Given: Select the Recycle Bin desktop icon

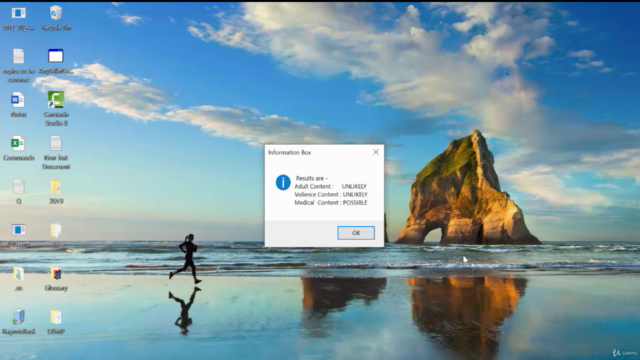Looking at the screenshot, I should (x=56, y=18).
